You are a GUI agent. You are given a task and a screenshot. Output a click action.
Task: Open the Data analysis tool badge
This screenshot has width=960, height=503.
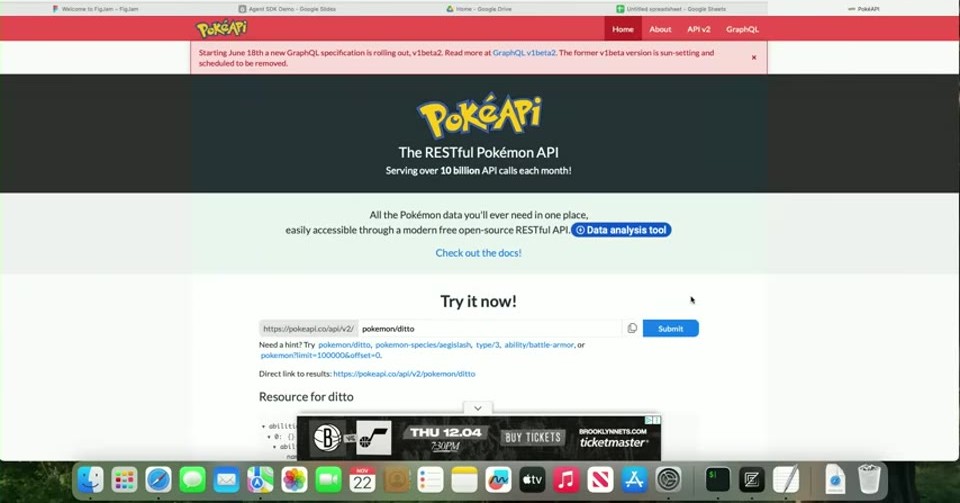tap(621, 230)
